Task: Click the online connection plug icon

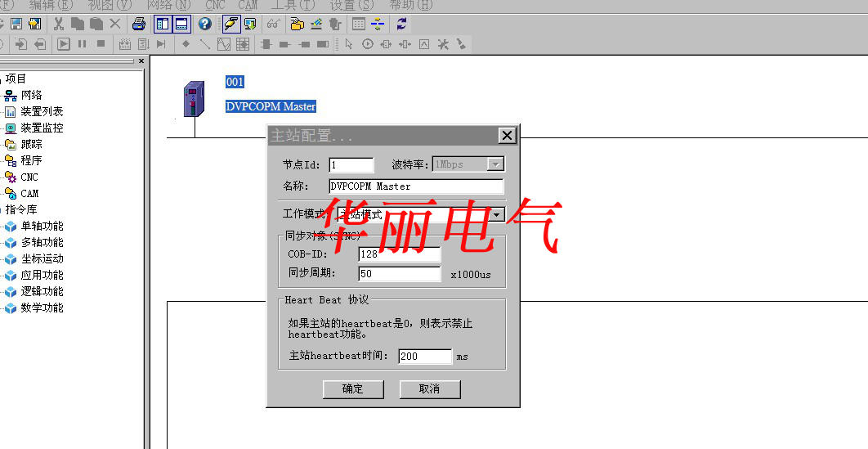Action: [x=230, y=24]
